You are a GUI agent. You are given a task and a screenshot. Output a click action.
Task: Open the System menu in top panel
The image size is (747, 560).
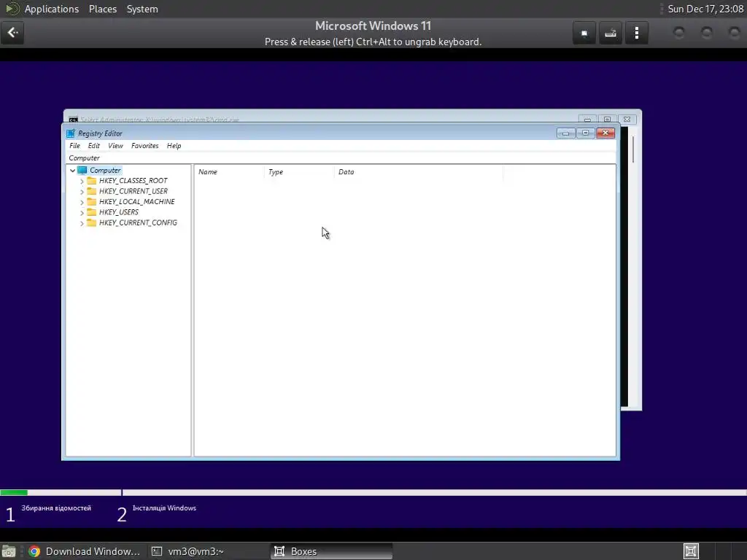(x=142, y=9)
